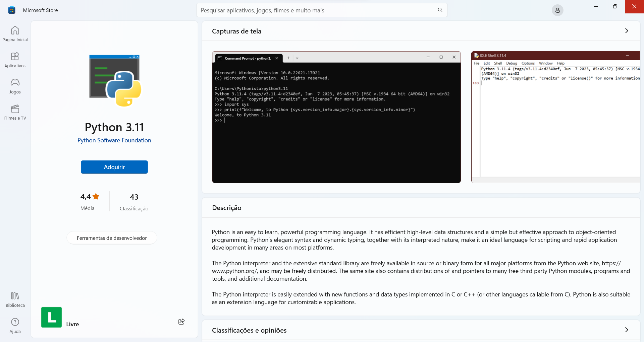Restore down the Microsoft Store window
644x342 pixels.
pos(615,7)
